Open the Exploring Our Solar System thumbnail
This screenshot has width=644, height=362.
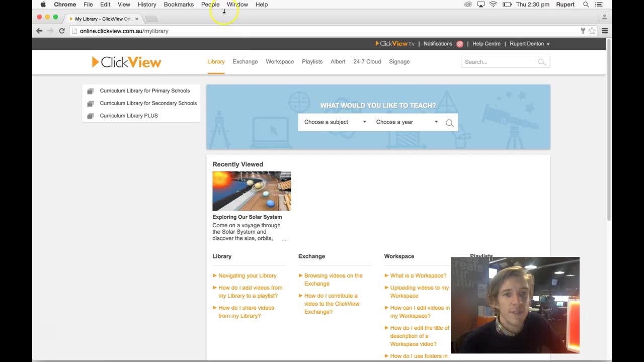coord(252,191)
